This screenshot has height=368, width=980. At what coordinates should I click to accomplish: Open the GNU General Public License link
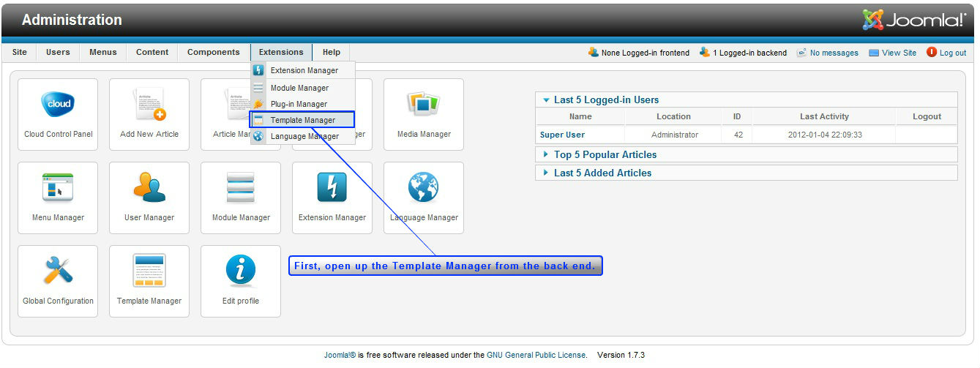coord(536,356)
